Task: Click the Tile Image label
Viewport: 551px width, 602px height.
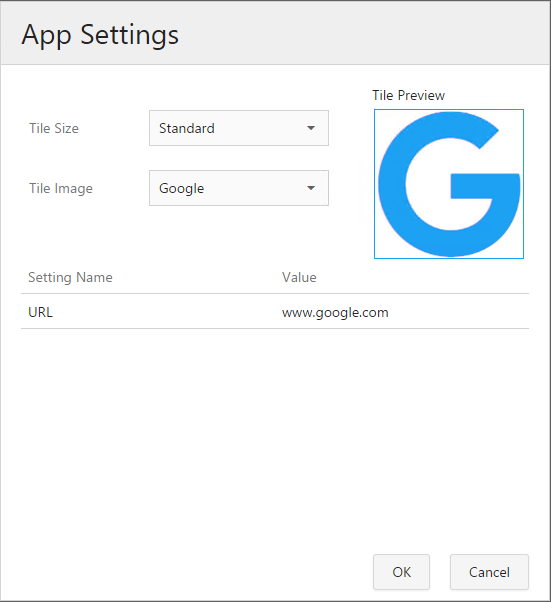Action: [x=61, y=188]
